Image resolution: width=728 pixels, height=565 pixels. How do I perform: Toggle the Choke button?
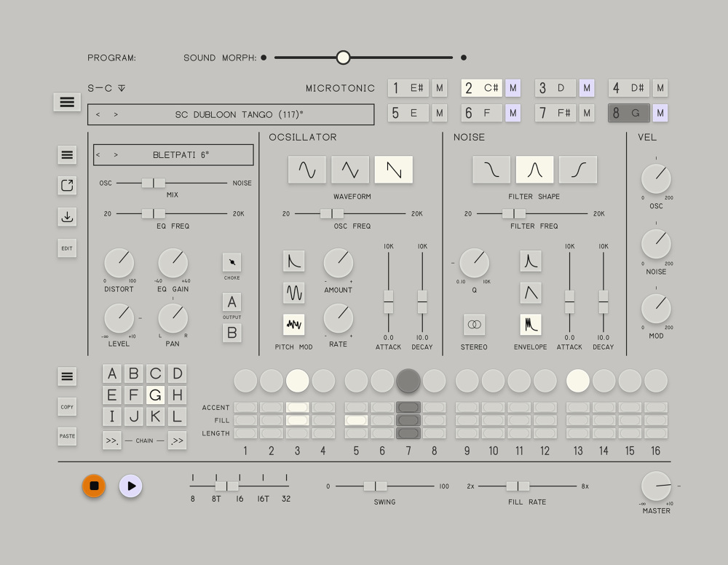[x=232, y=262]
